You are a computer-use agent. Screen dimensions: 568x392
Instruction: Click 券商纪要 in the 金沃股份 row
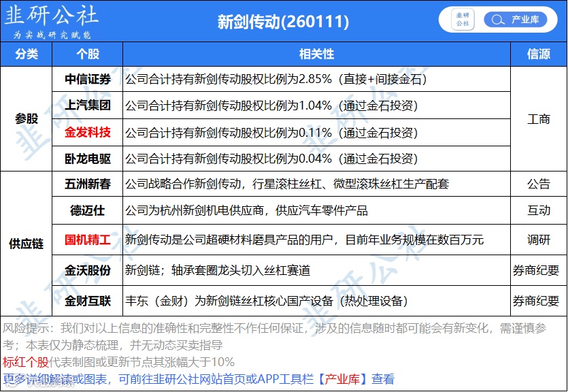click(536, 270)
